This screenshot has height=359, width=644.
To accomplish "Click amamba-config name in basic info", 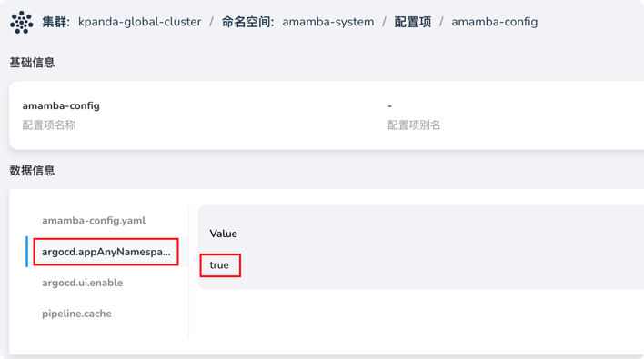I will (61, 105).
